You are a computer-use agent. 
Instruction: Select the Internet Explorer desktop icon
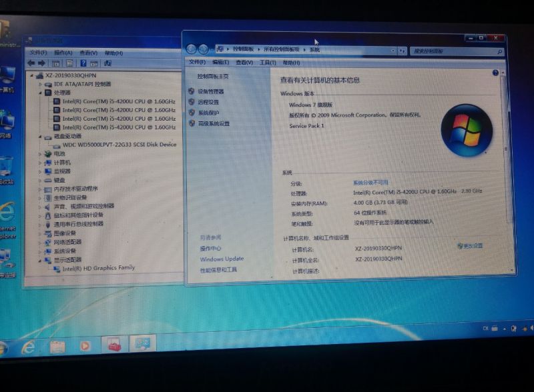(7, 219)
